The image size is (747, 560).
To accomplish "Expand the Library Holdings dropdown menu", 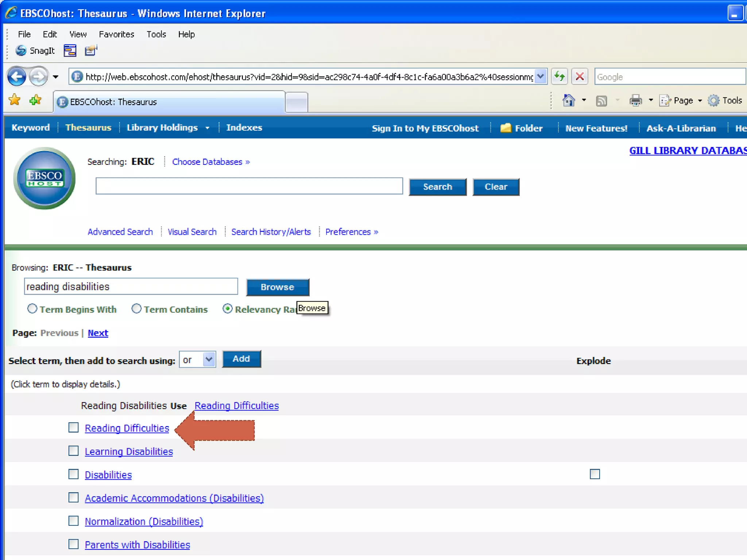I will (207, 128).
